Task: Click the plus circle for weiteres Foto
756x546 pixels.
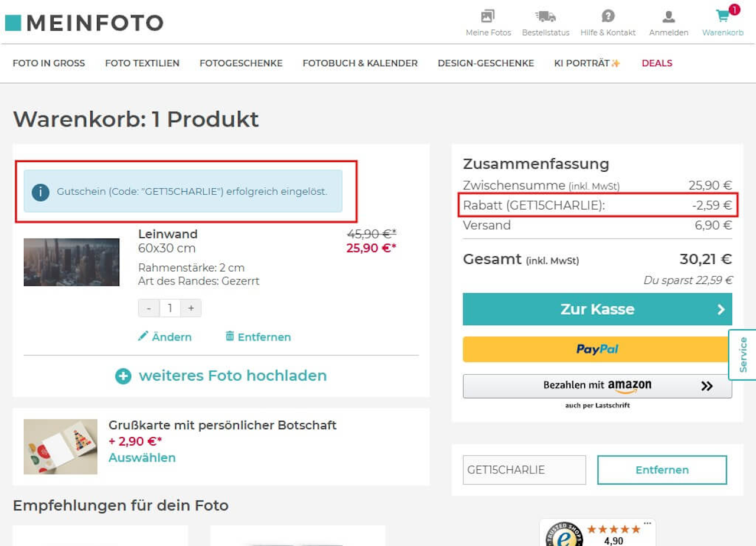Action: (123, 376)
